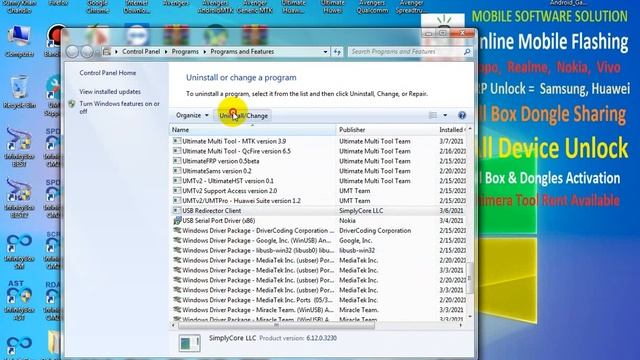Sort the list by the Publisher column header
The width and height of the screenshot is (640, 360).
pyautogui.click(x=386, y=130)
